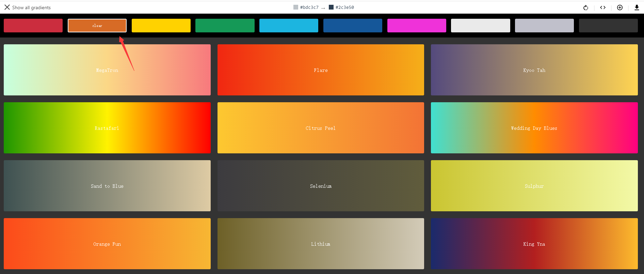
Task: Select the Selenium gradient card
Action: (x=321, y=186)
